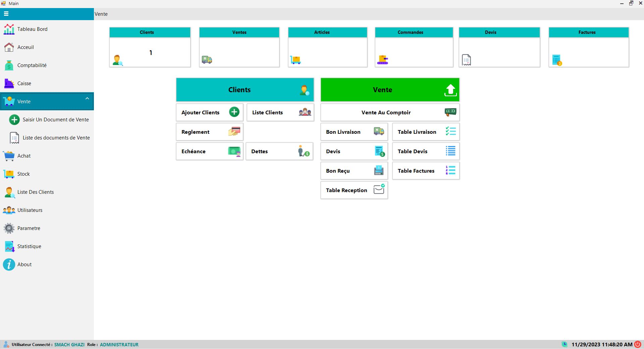
Task: Open Liste des documents de Vente
Action: (47, 138)
